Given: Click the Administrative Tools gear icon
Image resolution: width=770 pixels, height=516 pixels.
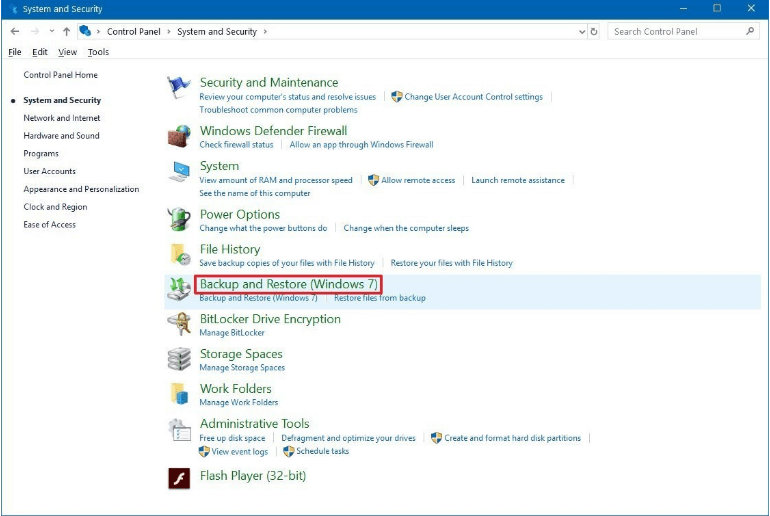Looking at the screenshot, I should coord(179,430).
